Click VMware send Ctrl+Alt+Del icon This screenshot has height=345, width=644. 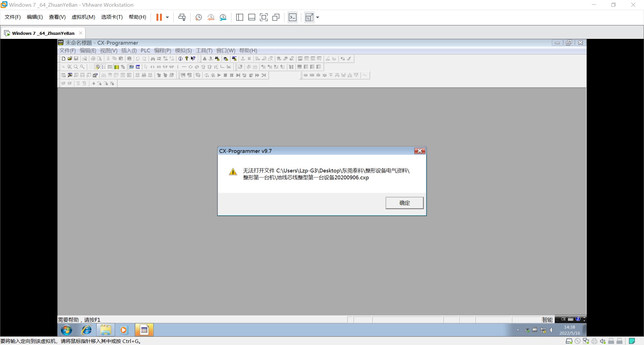coord(182,17)
